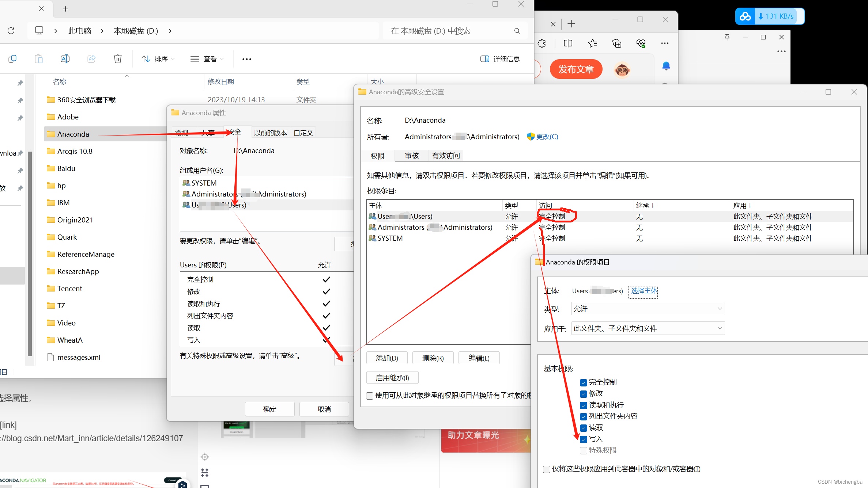The width and height of the screenshot is (868, 488).
Task: Click the Delete trash icon in Explorer toolbar
Action: point(117,58)
